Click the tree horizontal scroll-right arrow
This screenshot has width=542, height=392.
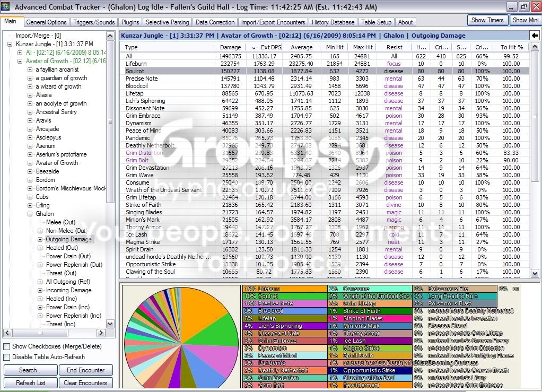[101, 333]
